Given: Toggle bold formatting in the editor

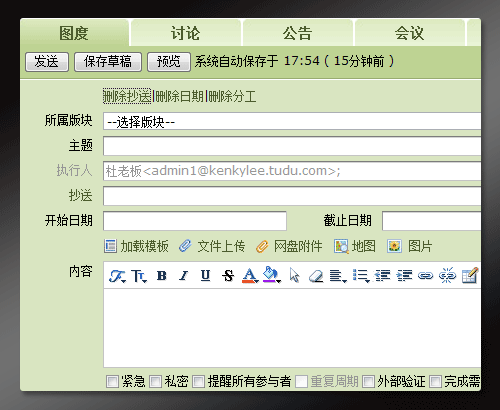Looking at the screenshot, I should pos(162,276).
